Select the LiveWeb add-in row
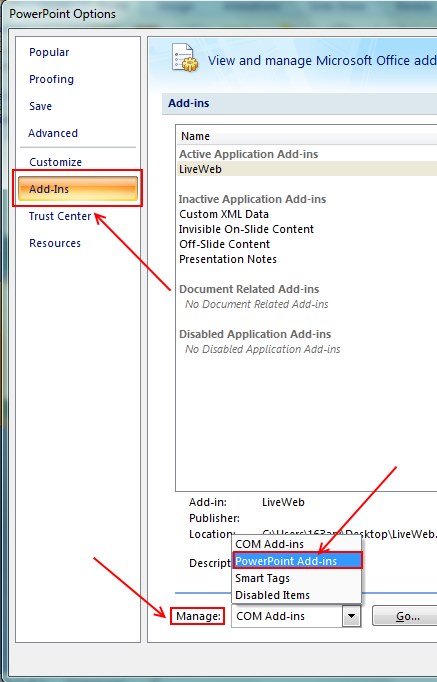This screenshot has width=437, height=682. 307,169
